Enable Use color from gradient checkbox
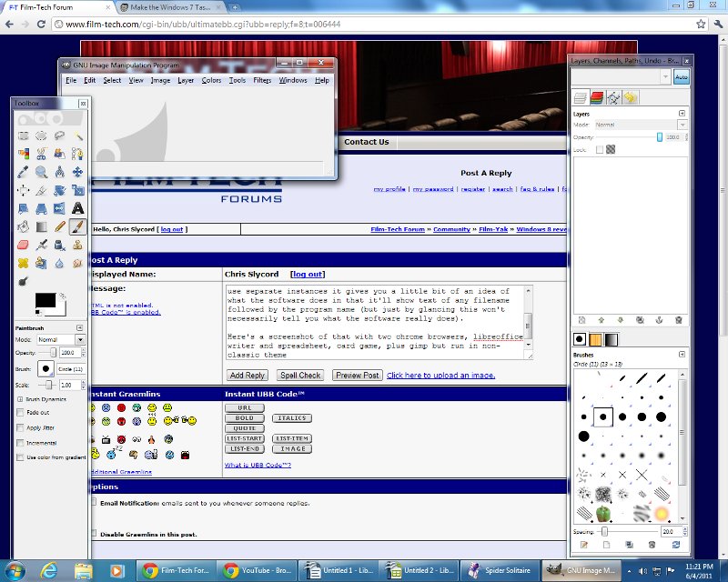 click(20, 457)
